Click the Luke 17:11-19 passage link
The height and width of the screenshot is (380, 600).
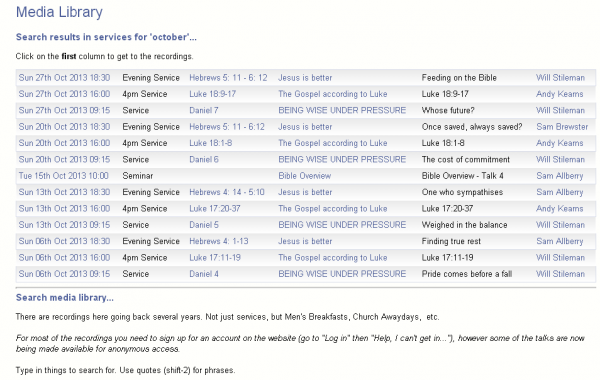[x=215, y=258]
